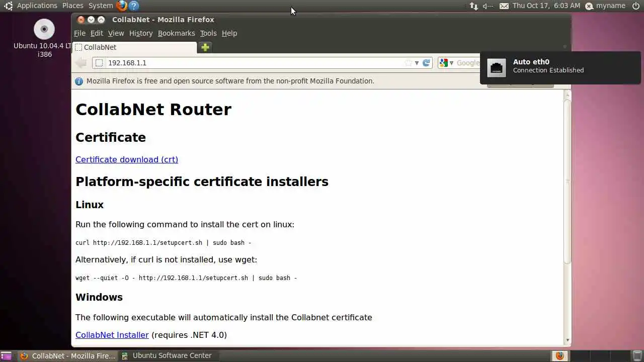Open the tab list dropdown arrow
Image resolution: width=644 pixels, height=362 pixels.
(565, 47)
